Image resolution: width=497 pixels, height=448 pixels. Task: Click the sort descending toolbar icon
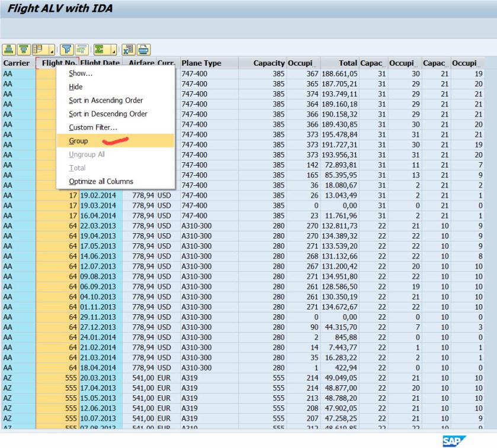point(23,50)
